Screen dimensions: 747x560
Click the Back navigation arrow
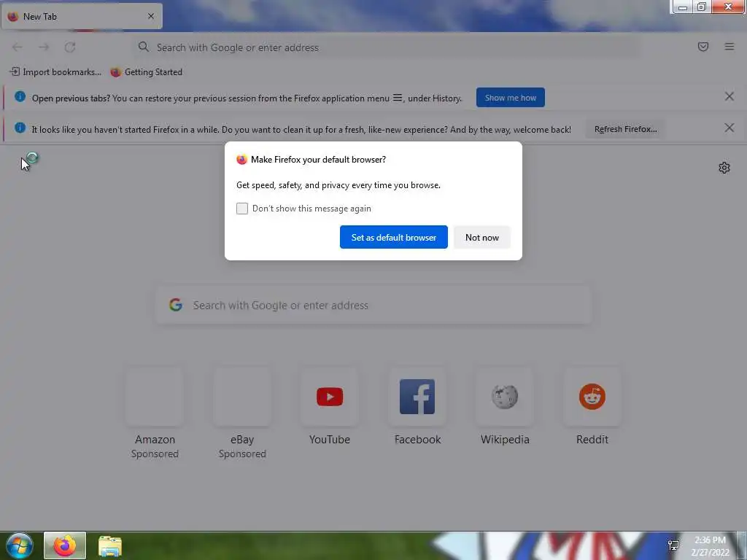tap(18, 47)
